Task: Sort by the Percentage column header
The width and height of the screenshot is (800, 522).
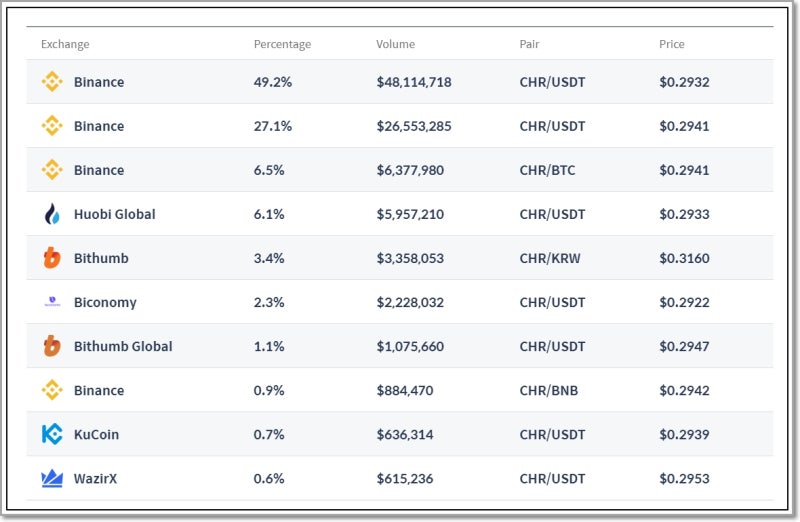Action: click(282, 44)
